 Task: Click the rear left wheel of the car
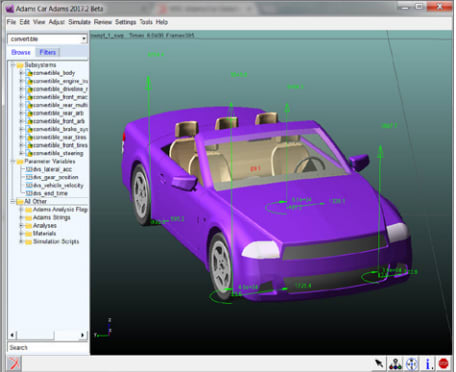141,194
